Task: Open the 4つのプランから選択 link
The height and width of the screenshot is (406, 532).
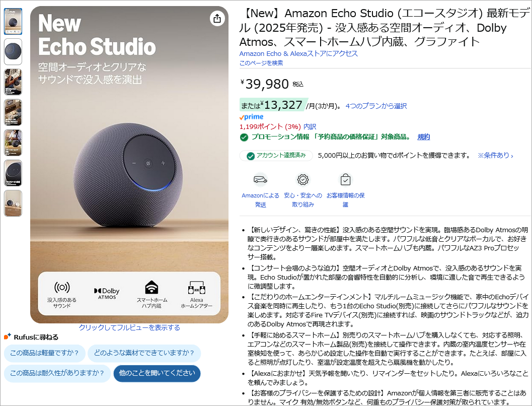Action: point(376,106)
